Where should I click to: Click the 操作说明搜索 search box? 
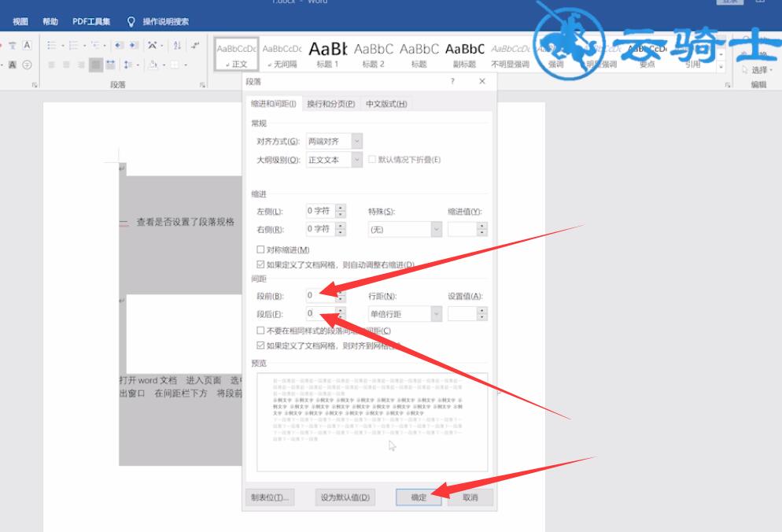point(165,21)
